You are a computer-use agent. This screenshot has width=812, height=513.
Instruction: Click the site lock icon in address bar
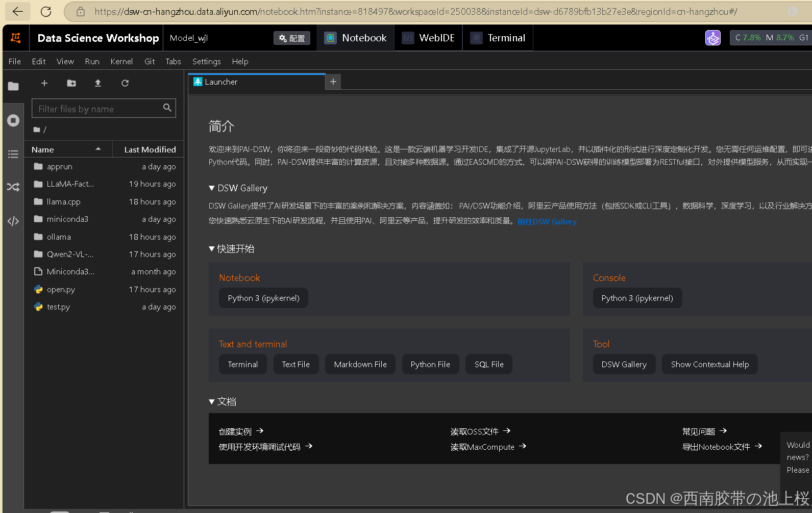(x=81, y=11)
